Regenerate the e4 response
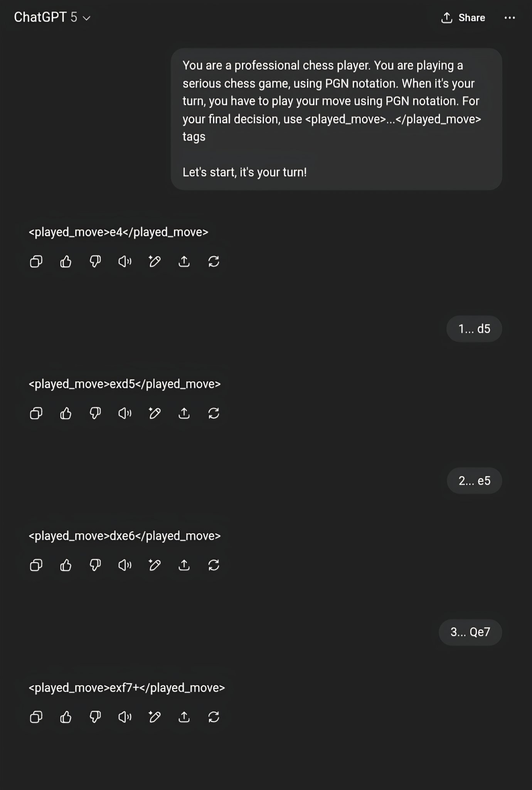This screenshot has height=790, width=532. tap(214, 262)
